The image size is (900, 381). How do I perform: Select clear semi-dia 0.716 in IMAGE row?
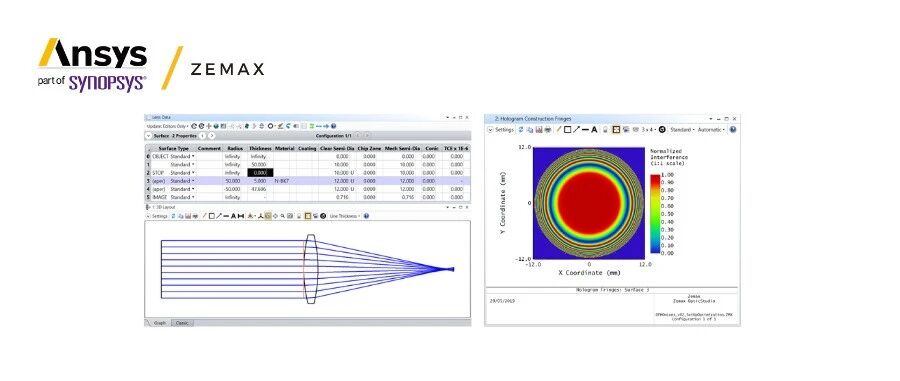point(342,197)
